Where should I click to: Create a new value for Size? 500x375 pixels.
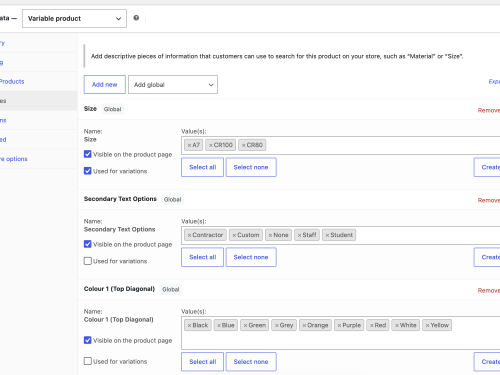[487, 167]
